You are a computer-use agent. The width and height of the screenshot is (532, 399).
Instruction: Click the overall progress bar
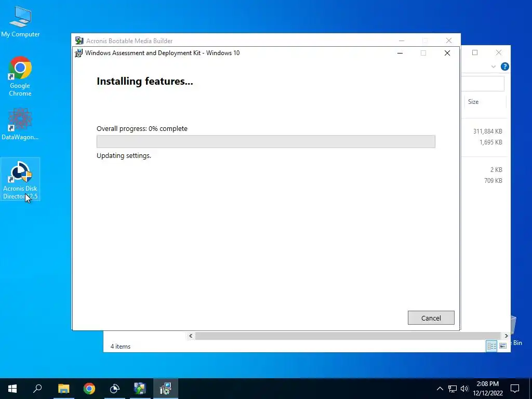tap(265, 141)
